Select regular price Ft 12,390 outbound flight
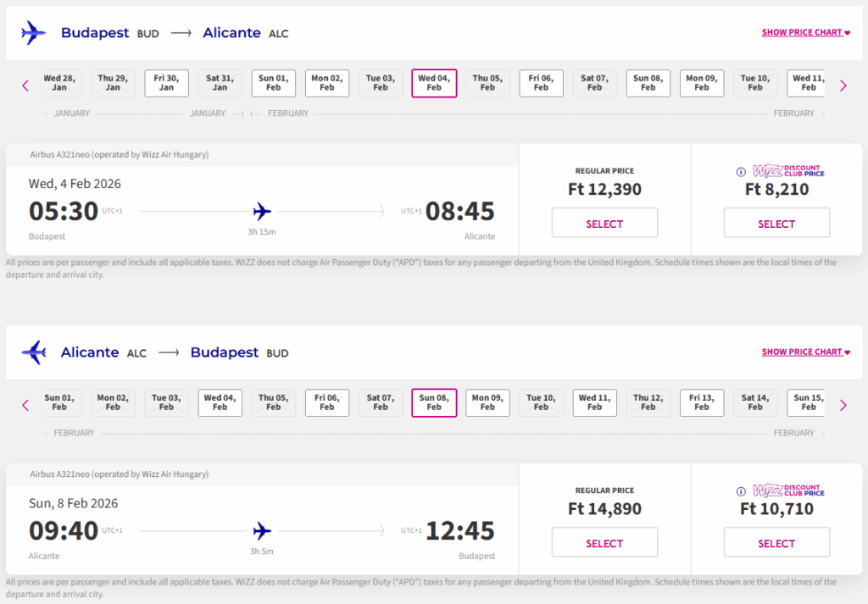 604,224
